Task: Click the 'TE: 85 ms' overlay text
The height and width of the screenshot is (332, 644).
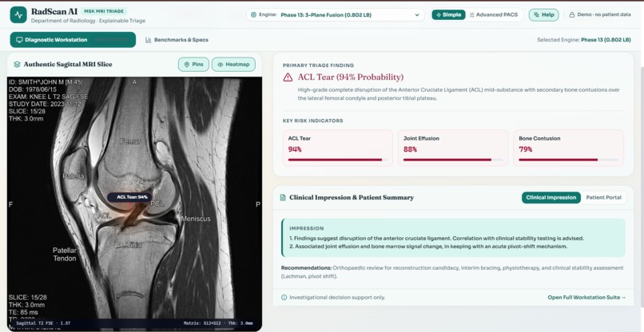Action: pyautogui.click(x=22, y=312)
